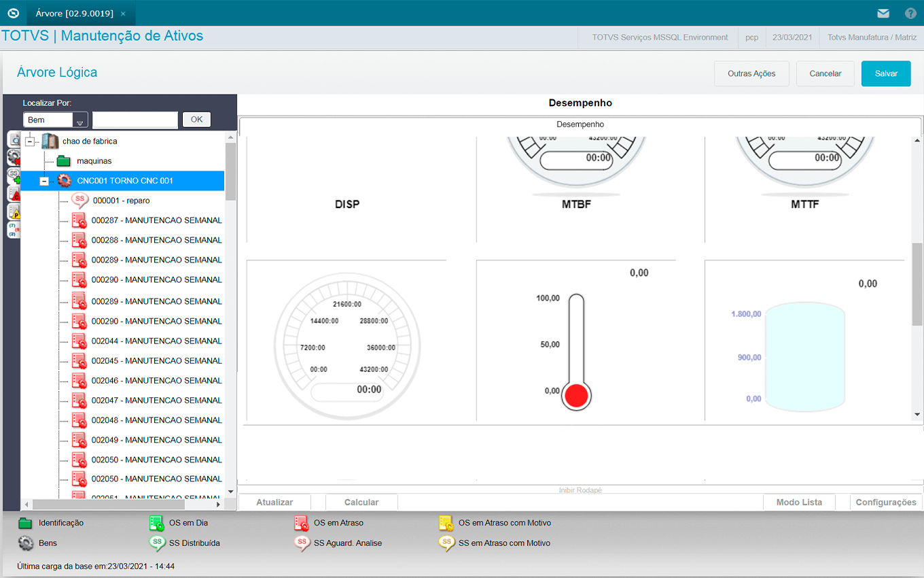Click the OK search button
Viewport: 924px width, 578px height.
[x=196, y=120]
